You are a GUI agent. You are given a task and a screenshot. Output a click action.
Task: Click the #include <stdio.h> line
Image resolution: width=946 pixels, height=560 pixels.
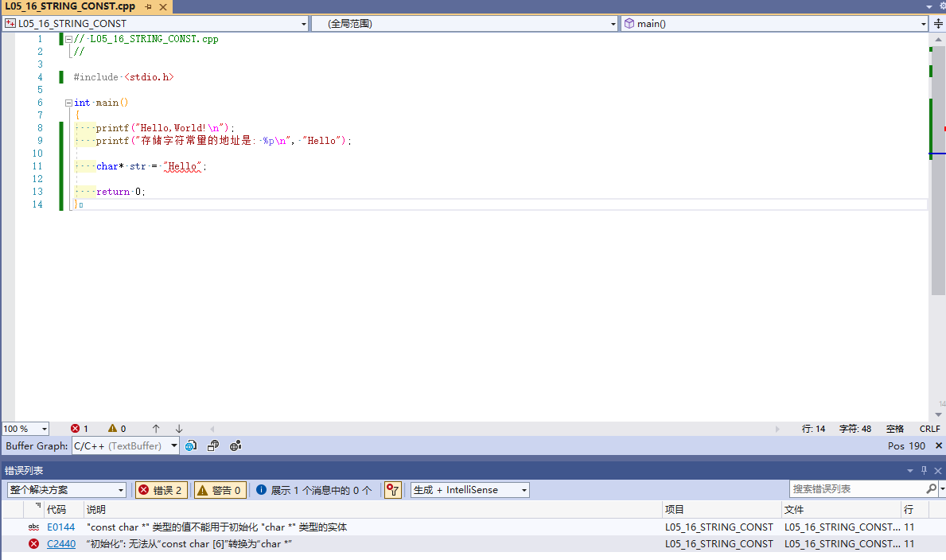[123, 77]
